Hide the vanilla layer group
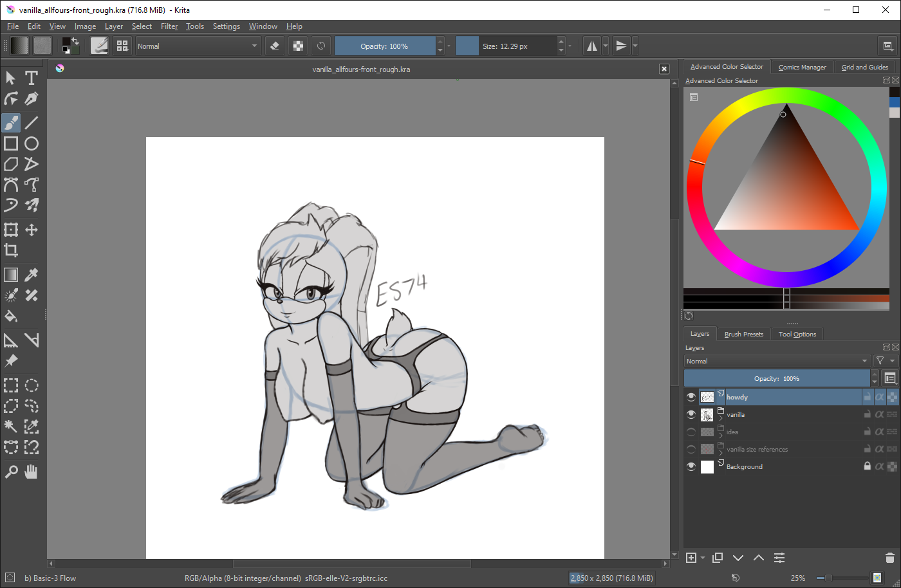This screenshot has width=901, height=588. [x=691, y=414]
